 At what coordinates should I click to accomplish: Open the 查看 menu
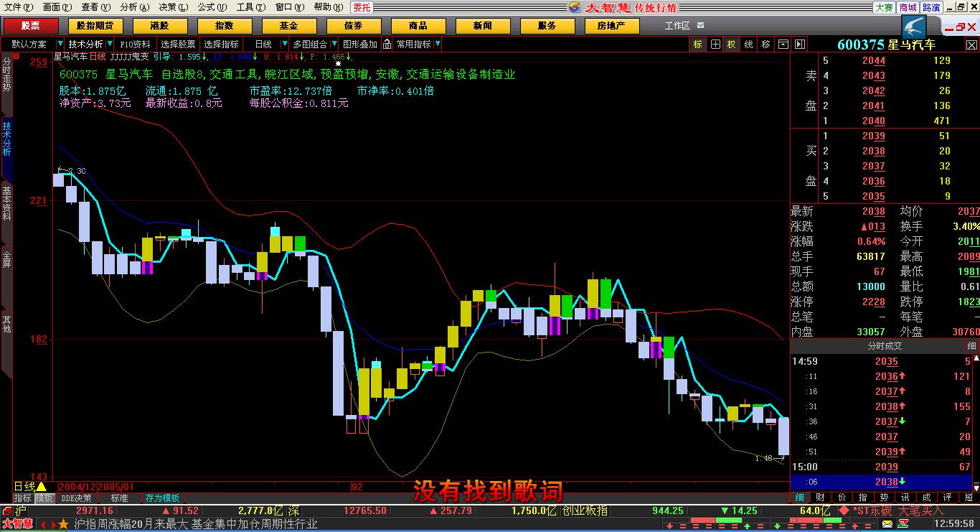[x=95, y=7]
